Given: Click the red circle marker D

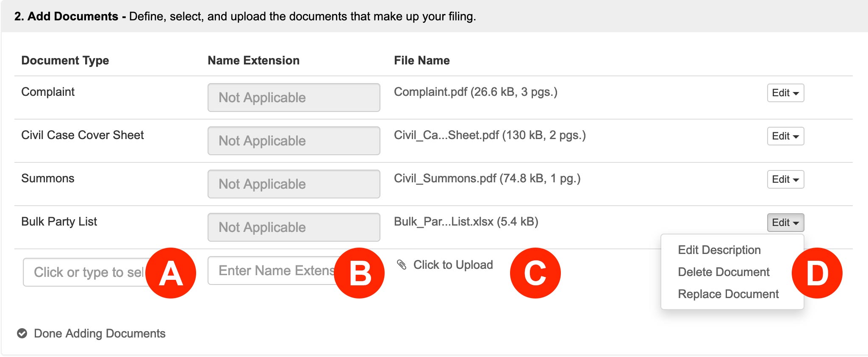Looking at the screenshot, I should (817, 273).
